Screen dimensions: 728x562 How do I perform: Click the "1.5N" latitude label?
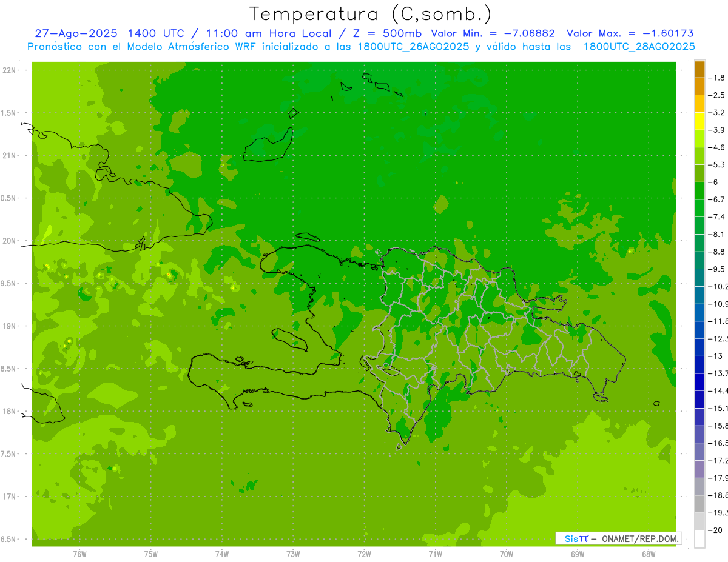coord(9,113)
